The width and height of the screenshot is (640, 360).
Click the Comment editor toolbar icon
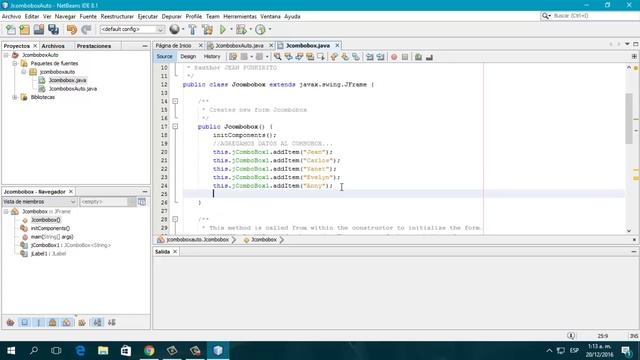(x=418, y=57)
